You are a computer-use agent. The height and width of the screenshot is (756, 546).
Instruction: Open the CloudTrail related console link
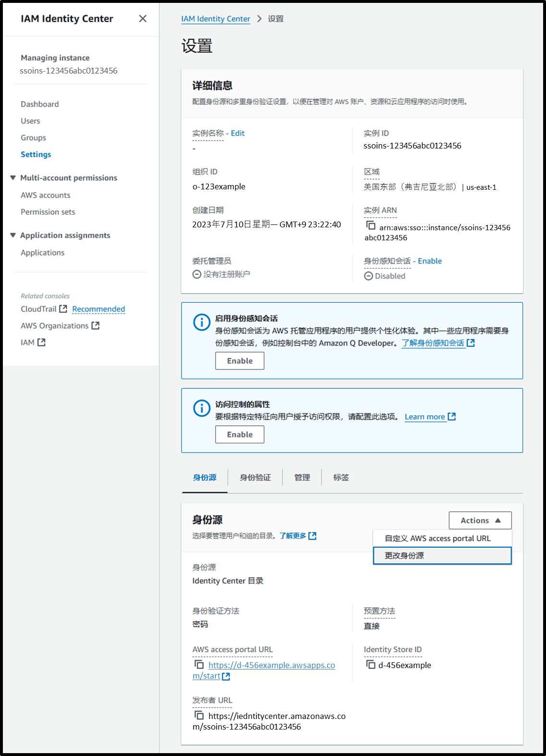tap(38, 309)
